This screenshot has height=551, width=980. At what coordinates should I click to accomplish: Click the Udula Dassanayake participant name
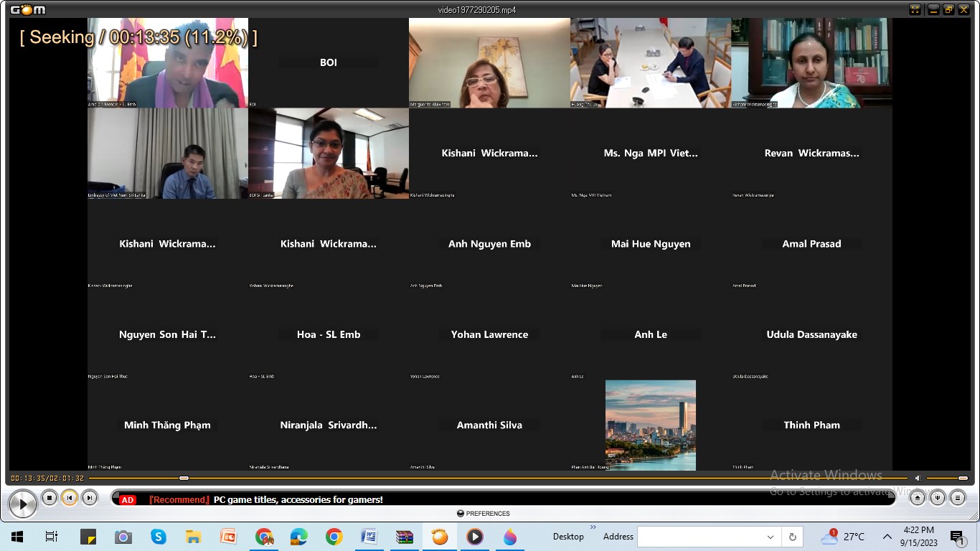tap(812, 334)
